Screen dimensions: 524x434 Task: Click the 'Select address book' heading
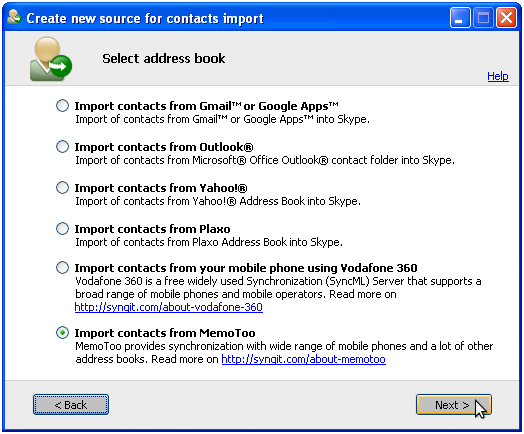point(164,58)
